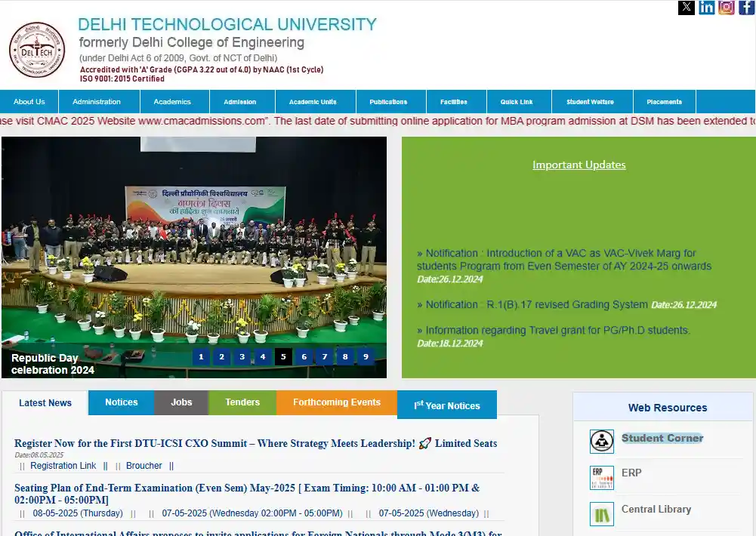Open the LinkedIn social icon

706,8
